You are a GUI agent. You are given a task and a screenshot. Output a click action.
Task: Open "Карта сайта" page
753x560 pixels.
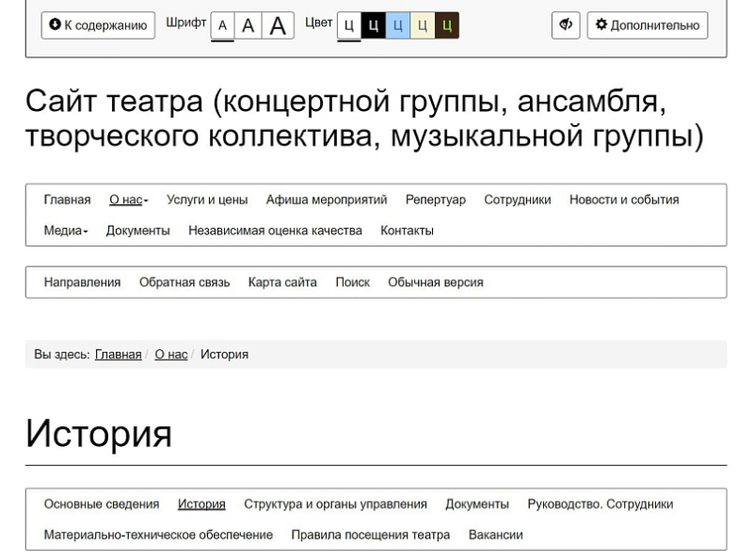[282, 281]
